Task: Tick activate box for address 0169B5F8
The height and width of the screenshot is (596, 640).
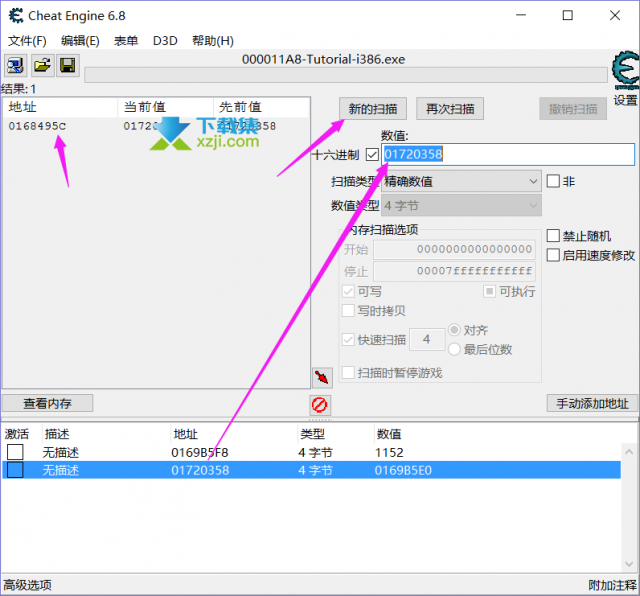Action: (15, 453)
